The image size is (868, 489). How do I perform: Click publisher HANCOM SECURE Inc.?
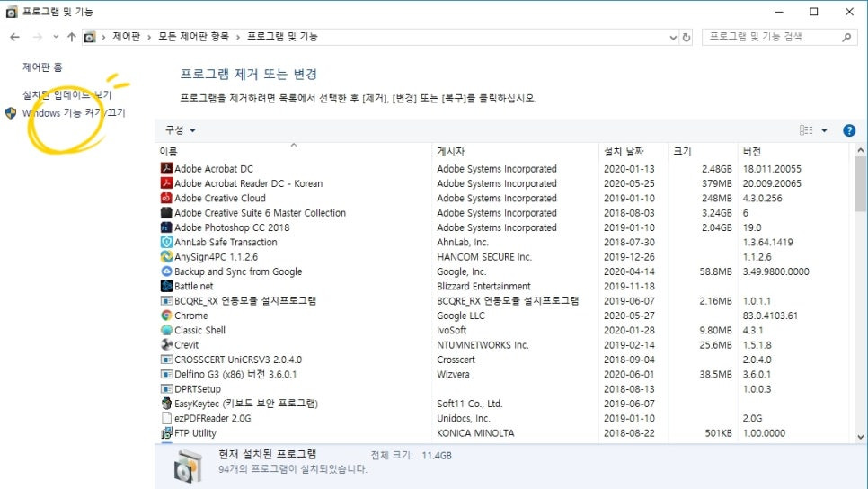[484, 257]
